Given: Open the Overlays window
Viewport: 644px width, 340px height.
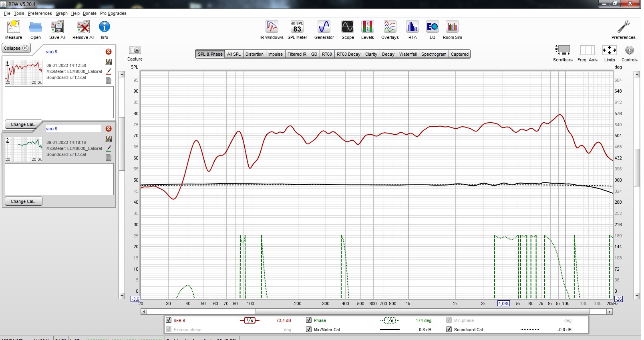Looking at the screenshot, I should click(x=390, y=27).
